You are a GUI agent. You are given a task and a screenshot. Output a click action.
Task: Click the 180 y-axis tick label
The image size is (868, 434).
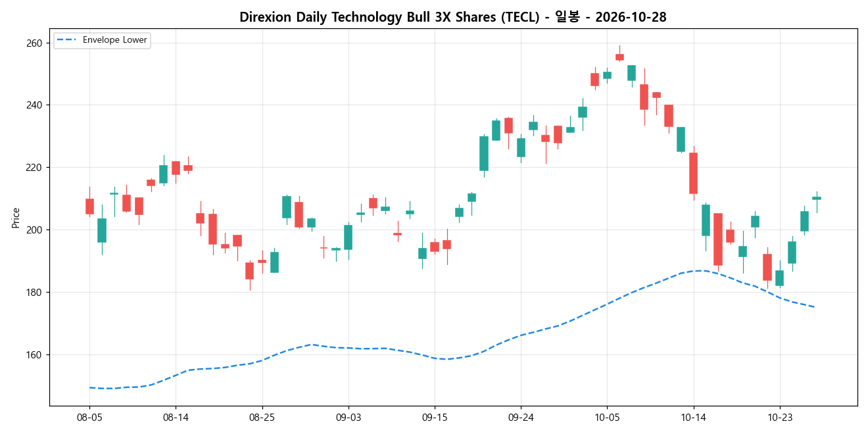coord(34,293)
